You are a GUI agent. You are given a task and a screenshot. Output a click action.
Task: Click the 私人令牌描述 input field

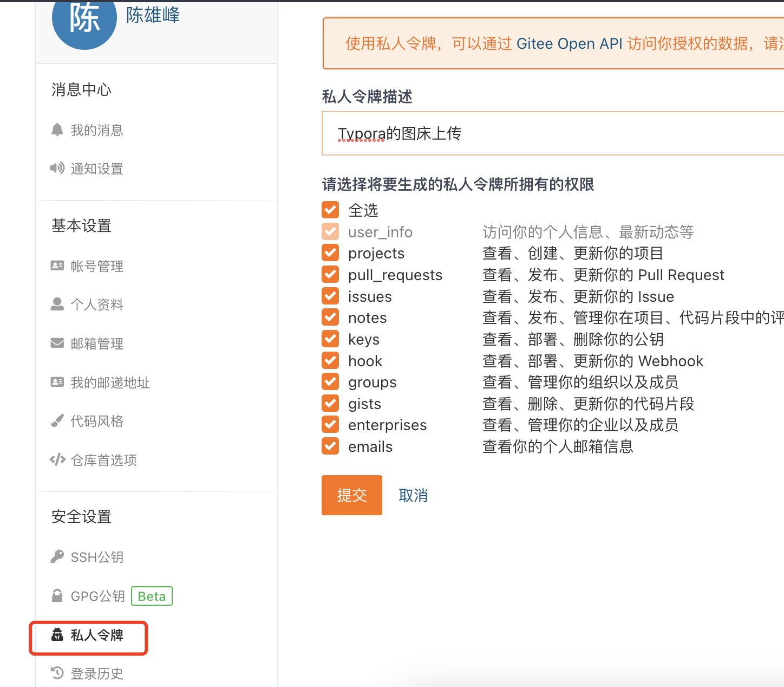pos(553,133)
